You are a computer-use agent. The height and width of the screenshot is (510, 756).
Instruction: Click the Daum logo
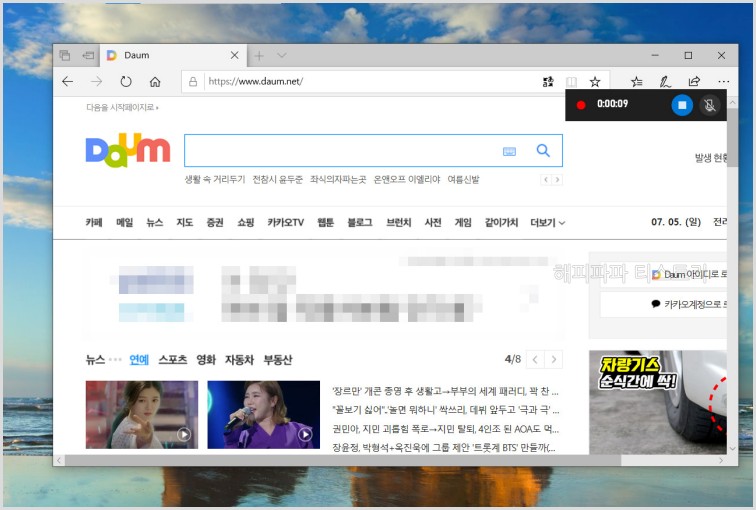[128, 150]
